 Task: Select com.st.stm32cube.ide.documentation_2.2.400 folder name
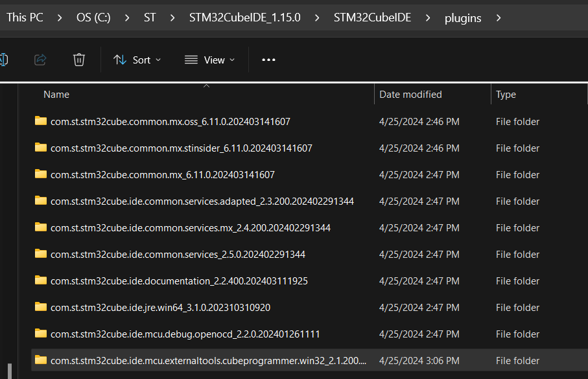coord(179,281)
